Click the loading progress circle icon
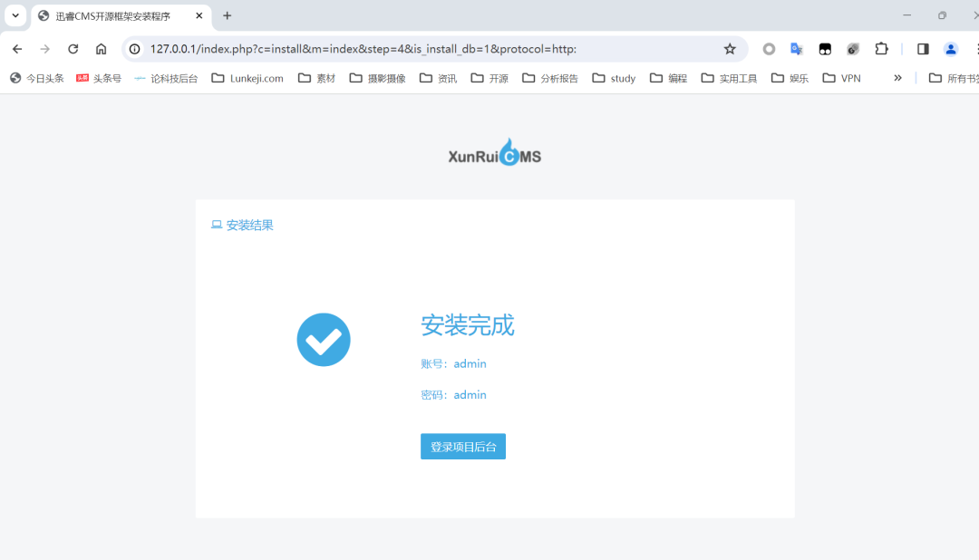The image size is (979, 560). pos(769,49)
